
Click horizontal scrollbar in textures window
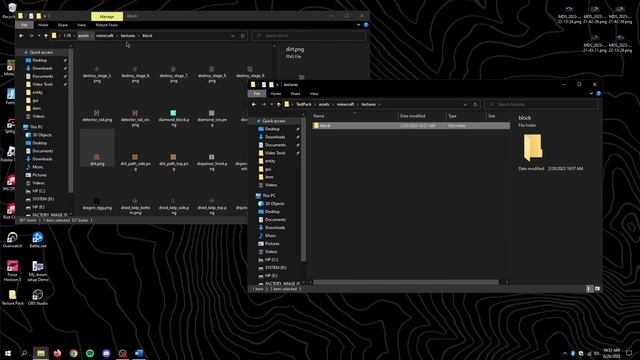pyautogui.click(x=406, y=282)
